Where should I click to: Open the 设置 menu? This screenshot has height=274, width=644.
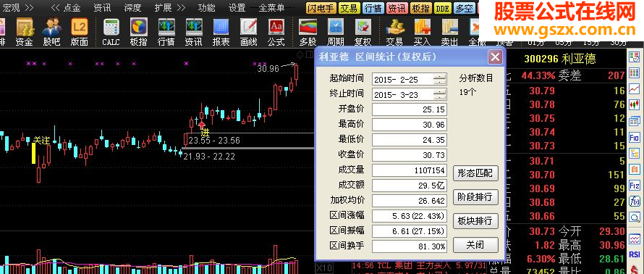coord(237,7)
